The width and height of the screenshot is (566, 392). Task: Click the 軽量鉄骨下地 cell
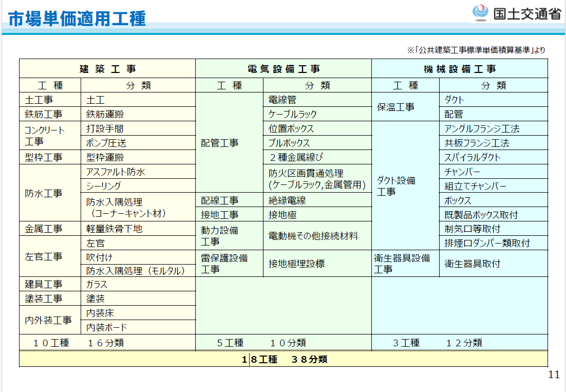click(138, 229)
